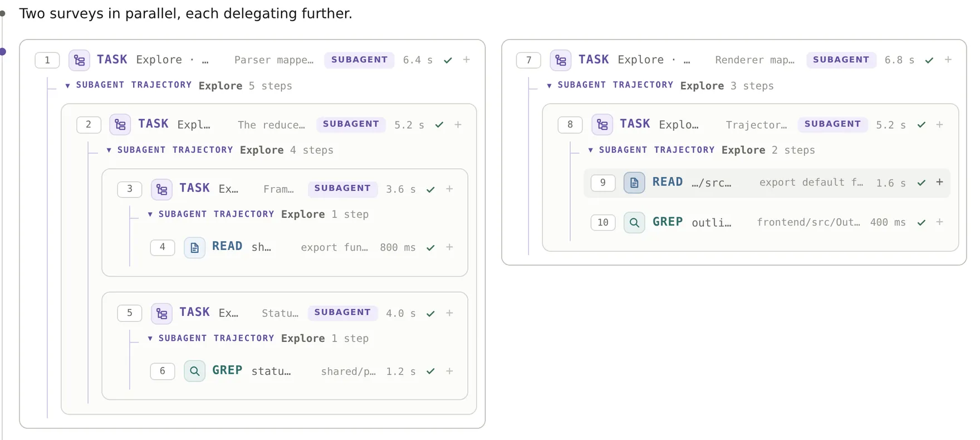The height and width of the screenshot is (440, 980).
Task: Click the READ file icon in step 9
Action: click(634, 183)
